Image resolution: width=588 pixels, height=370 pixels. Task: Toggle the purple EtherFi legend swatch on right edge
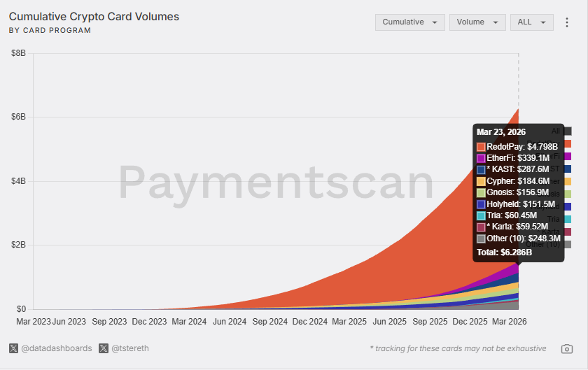click(x=568, y=156)
